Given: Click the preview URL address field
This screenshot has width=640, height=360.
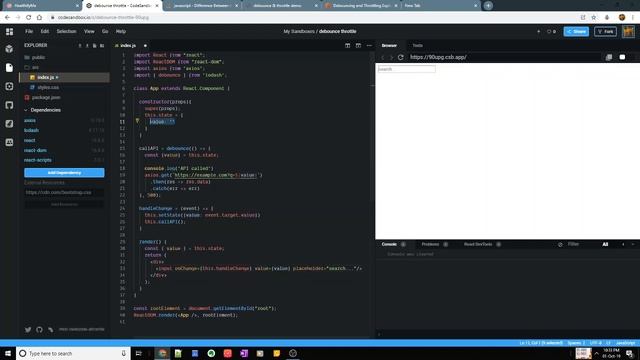Looking at the screenshot, I should [504, 57].
